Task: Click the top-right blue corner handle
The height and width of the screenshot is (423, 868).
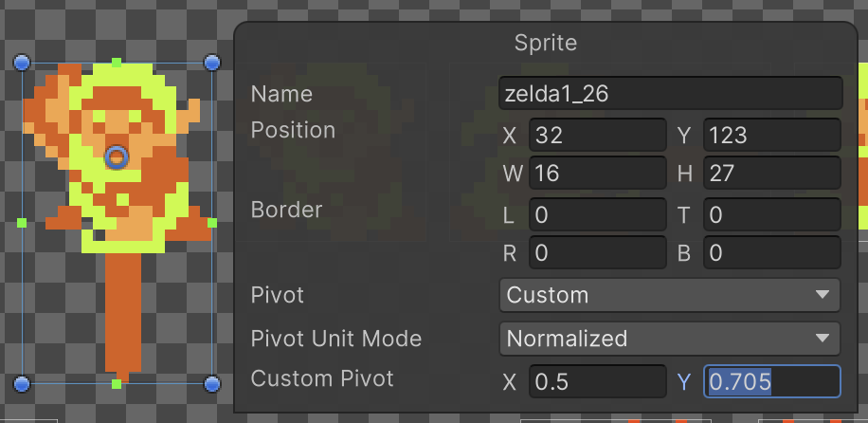Action: (x=212, y=63)
